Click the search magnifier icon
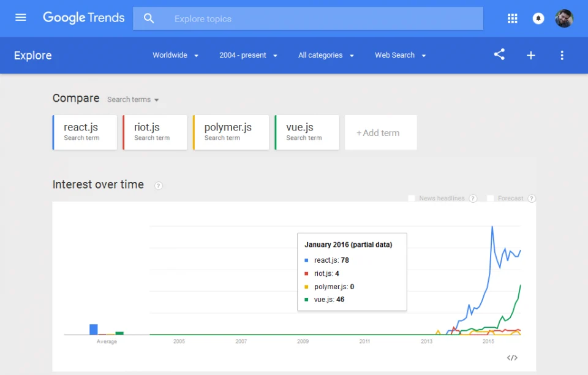Image resolution: width=588 pixels, height=375 pixels. (x=149, y=18)
